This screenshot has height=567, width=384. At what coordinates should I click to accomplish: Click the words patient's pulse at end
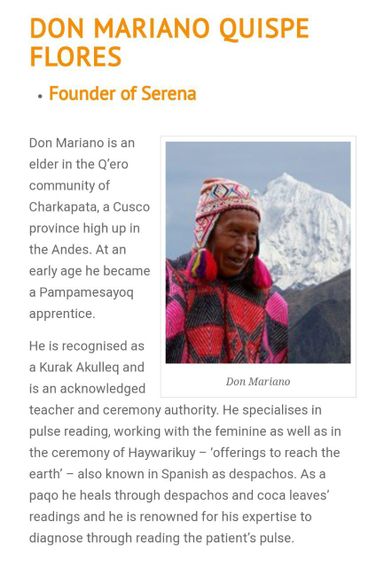point(250,538)
